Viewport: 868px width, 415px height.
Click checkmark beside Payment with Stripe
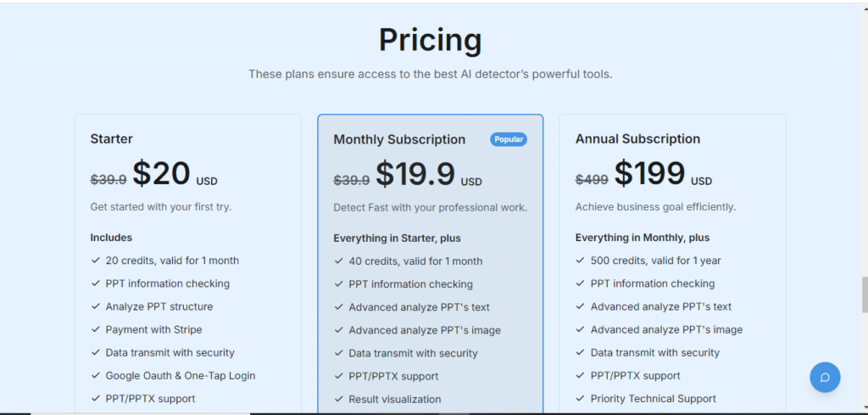point(95,329)
